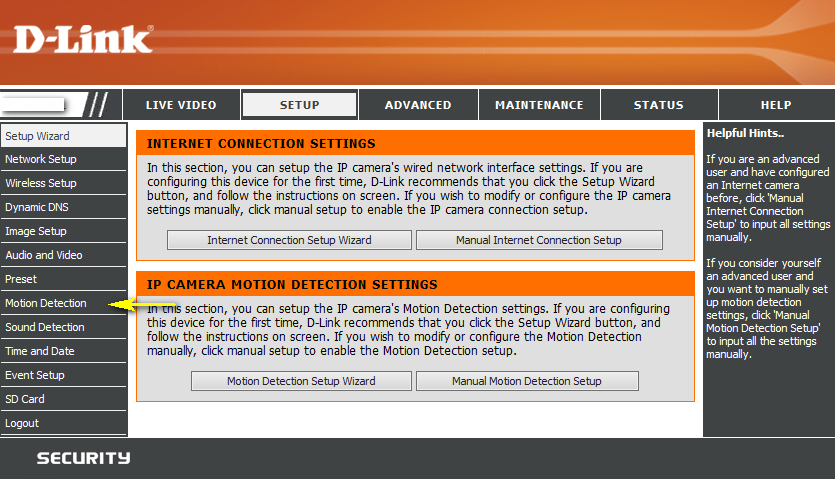Select Motion Detection in sidebar

pos(46,303)
